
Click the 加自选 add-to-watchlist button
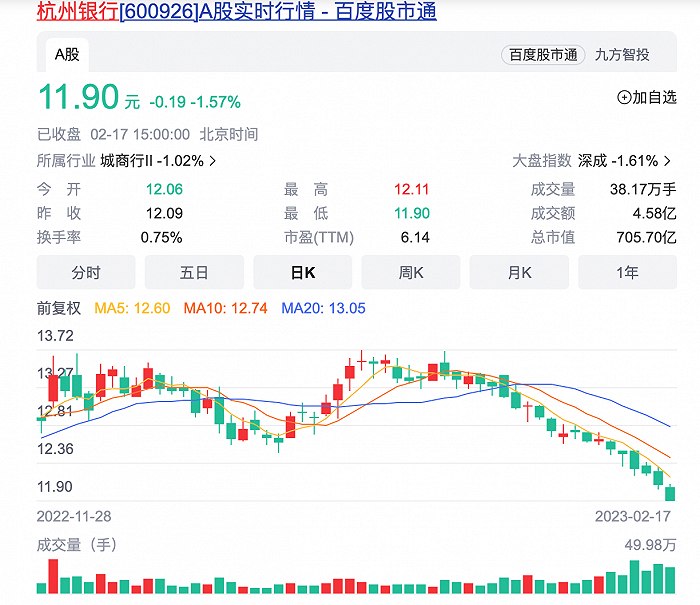pyautogui.click(x=647, y=97)
